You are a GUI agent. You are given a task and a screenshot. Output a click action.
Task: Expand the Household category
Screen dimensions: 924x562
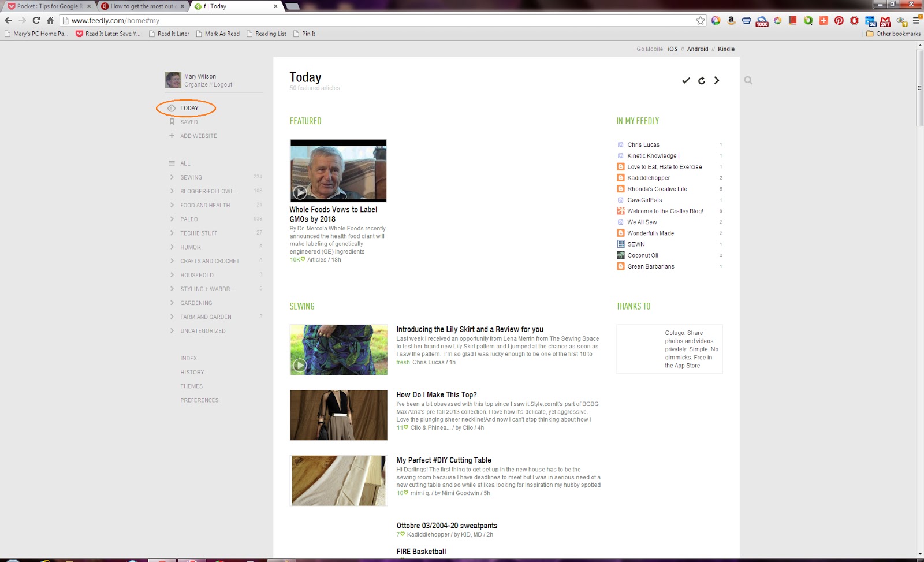pyautogui.click(x=172, y=275)
